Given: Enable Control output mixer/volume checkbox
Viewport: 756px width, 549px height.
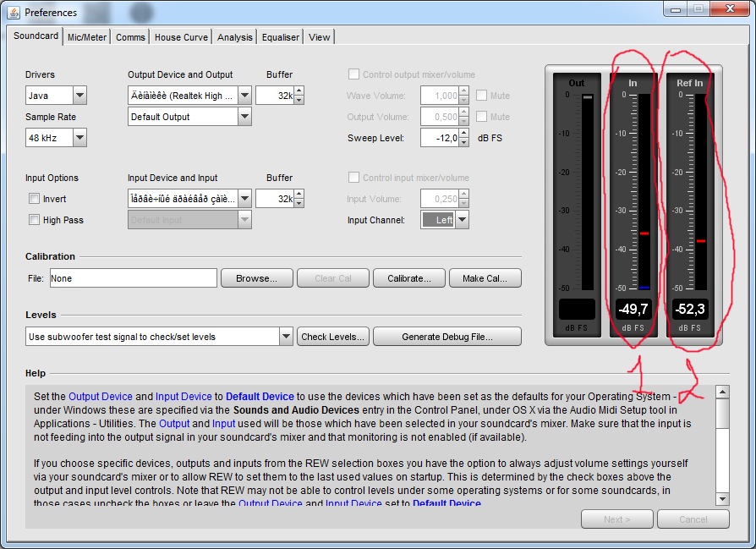Looking at the screenshot, I should pyautogui.click(x=353, y=74).
